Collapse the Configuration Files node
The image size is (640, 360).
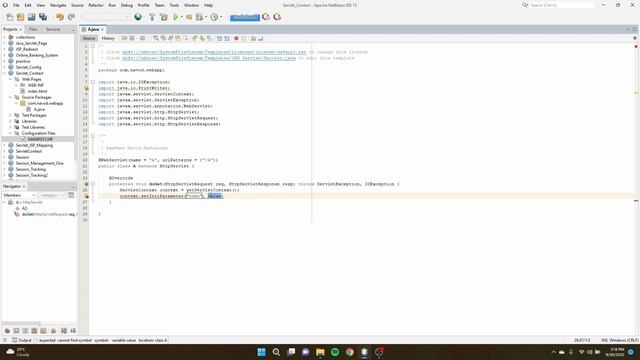pos(11,133)
